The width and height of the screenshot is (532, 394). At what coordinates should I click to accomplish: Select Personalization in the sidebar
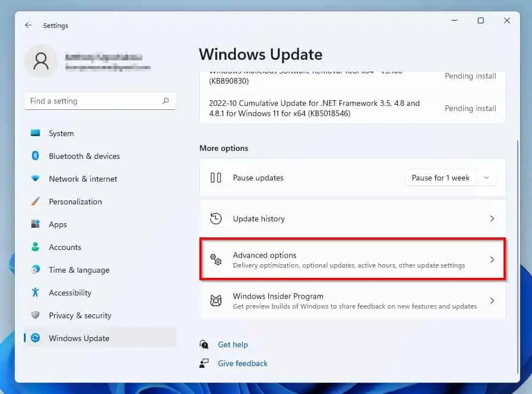tap(100, 202)
